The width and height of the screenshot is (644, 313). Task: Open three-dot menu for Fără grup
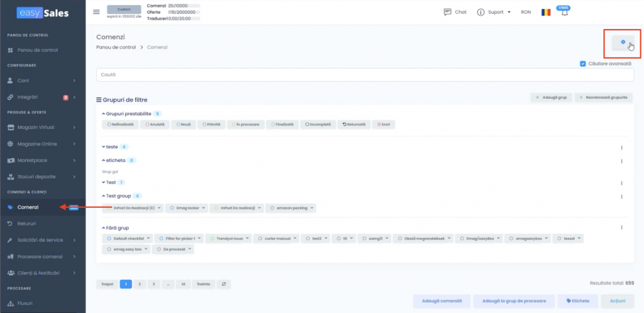[621, 227]
